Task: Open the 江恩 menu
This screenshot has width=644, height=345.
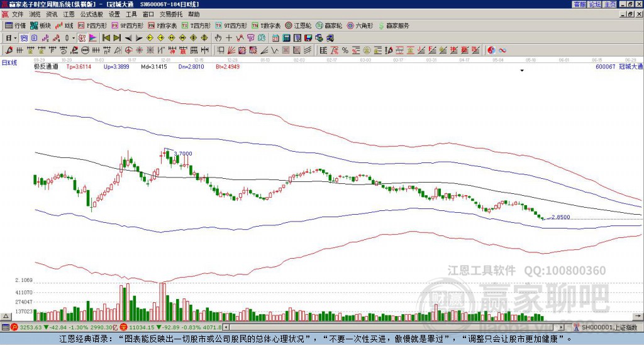Action: pyautogui.click(x=69, y=14)
